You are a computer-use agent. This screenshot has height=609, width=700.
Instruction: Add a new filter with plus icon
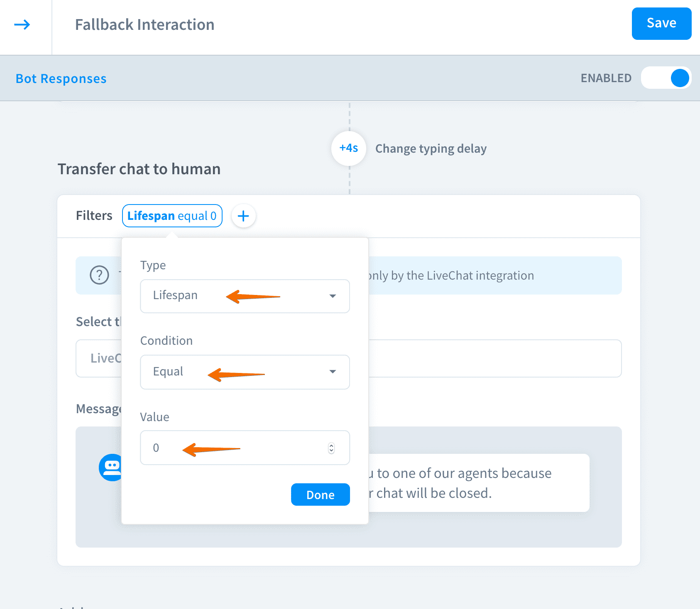coord(243,216)
